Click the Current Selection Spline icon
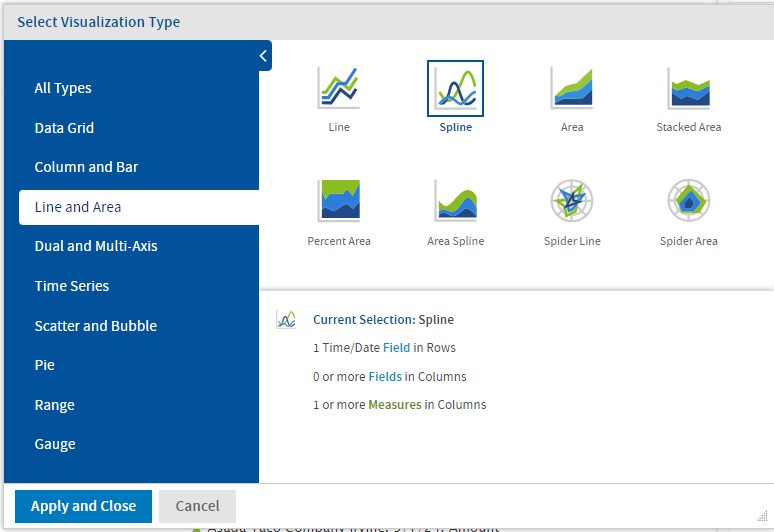774x532 pixels. 286,320
